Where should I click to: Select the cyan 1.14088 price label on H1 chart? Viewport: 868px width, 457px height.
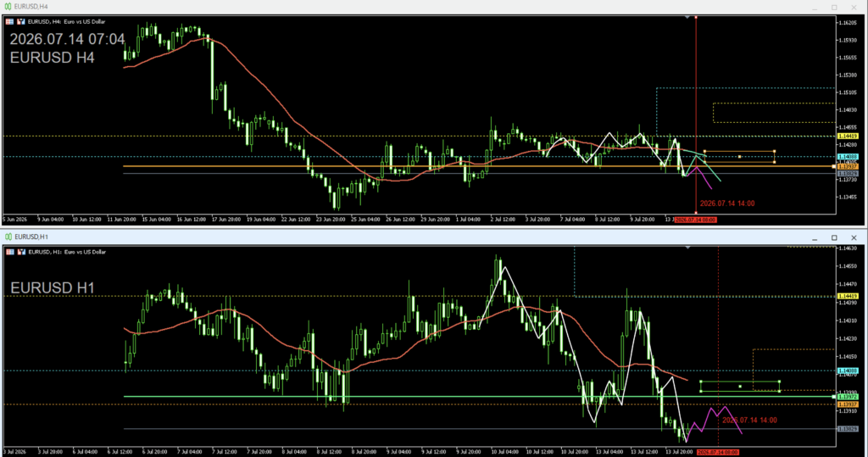848,371
